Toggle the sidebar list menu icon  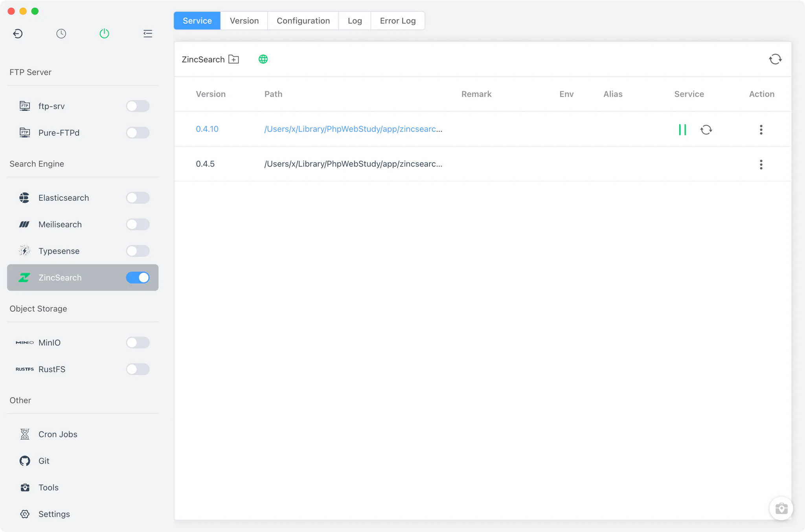click(x=148, y=34)
